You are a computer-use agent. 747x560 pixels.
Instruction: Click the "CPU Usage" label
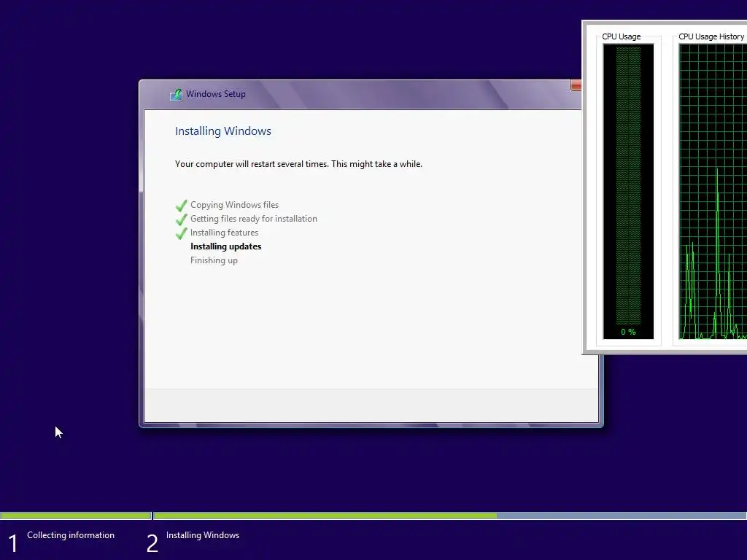(622, 36)
